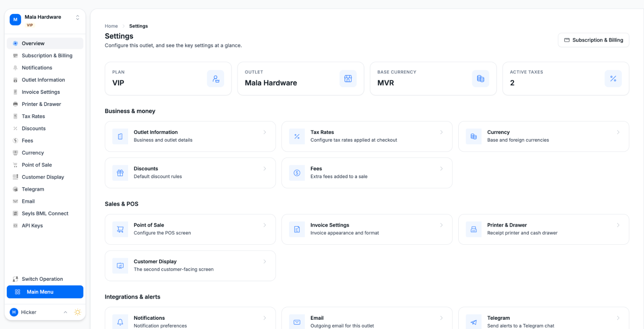Click the cart icon on Point of Sale card

(120, 229)
